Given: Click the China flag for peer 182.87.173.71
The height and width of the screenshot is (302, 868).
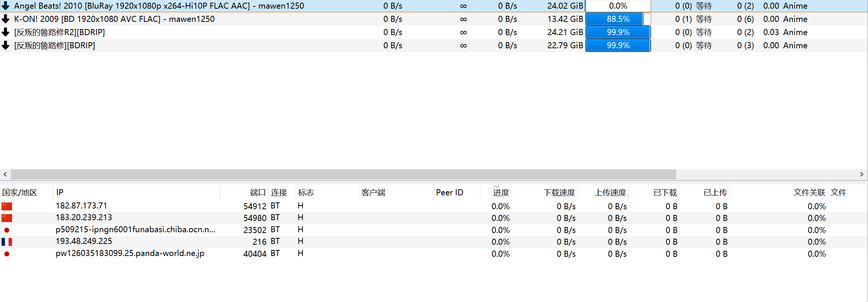Looking at the screenshot, I should click(7, 206).
